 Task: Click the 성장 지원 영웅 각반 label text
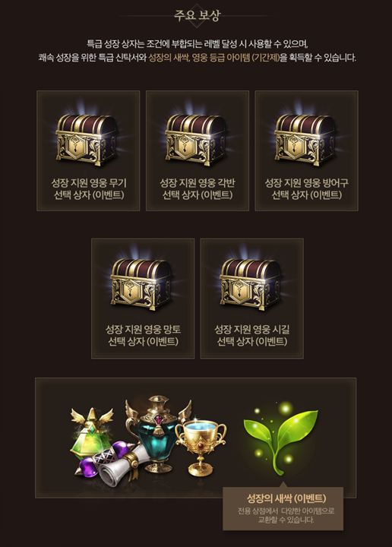tap(198, 183)
